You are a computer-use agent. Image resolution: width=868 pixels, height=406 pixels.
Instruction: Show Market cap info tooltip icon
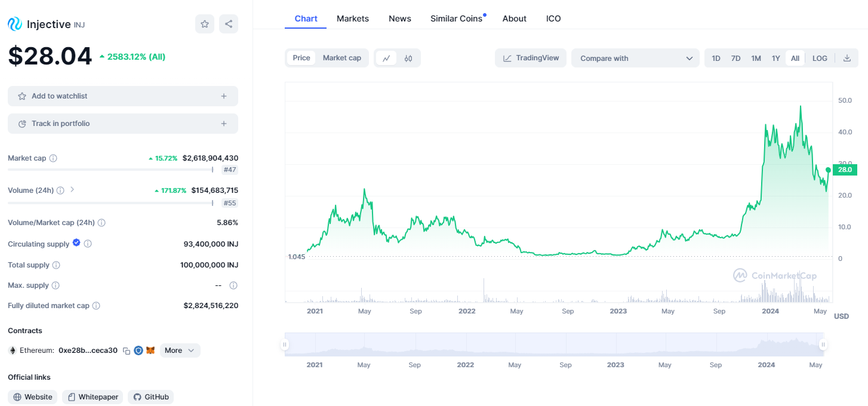coord(53,158)
